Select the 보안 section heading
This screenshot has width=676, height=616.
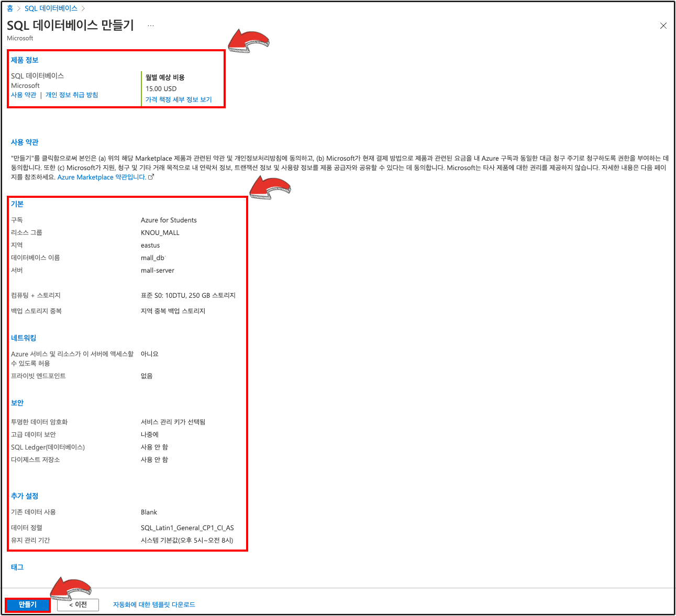click(17, 403)
